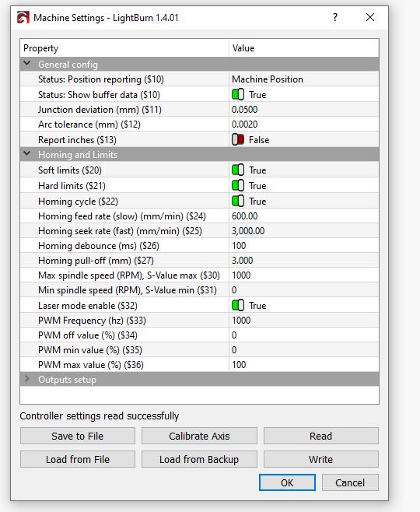Image resolution: width=420 pixels, height=512 pixels.
Task: Click Load from Backup button
Action: [x=199, y=459]
